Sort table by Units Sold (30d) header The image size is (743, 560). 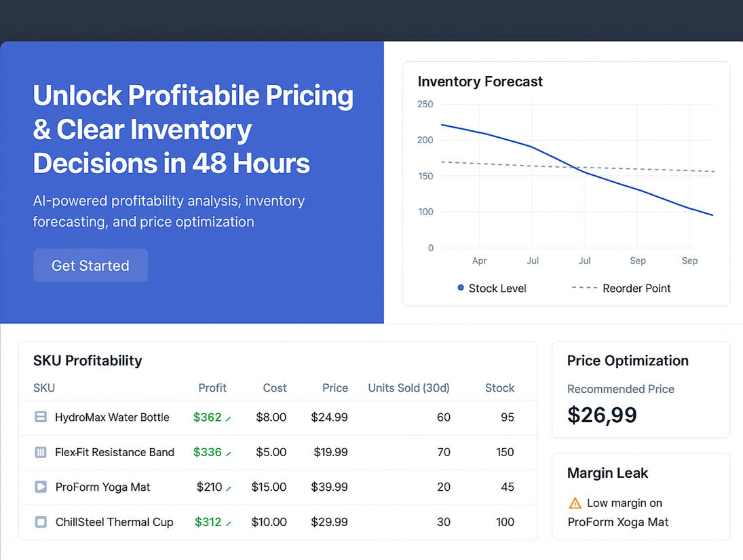[x=408, y=388]
